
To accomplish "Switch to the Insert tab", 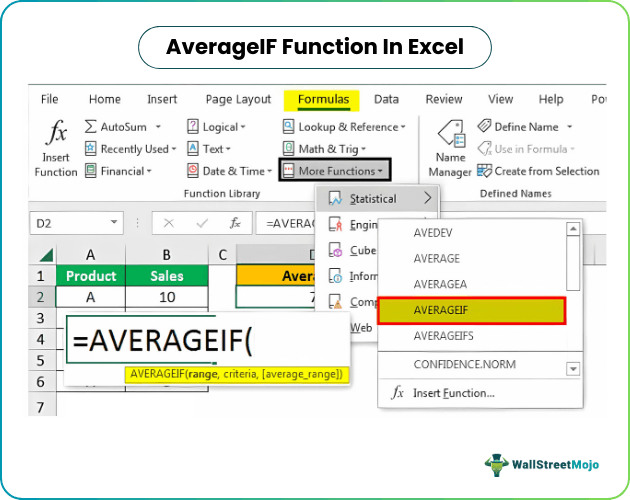I will coord(162,99).
